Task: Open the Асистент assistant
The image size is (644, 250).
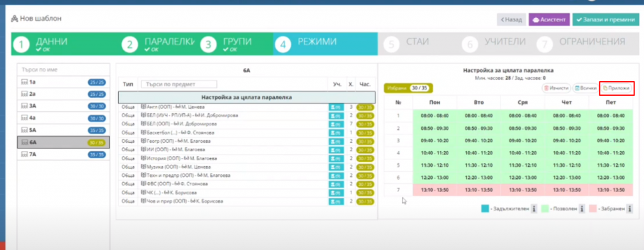Action: click(x=549, y=20)
